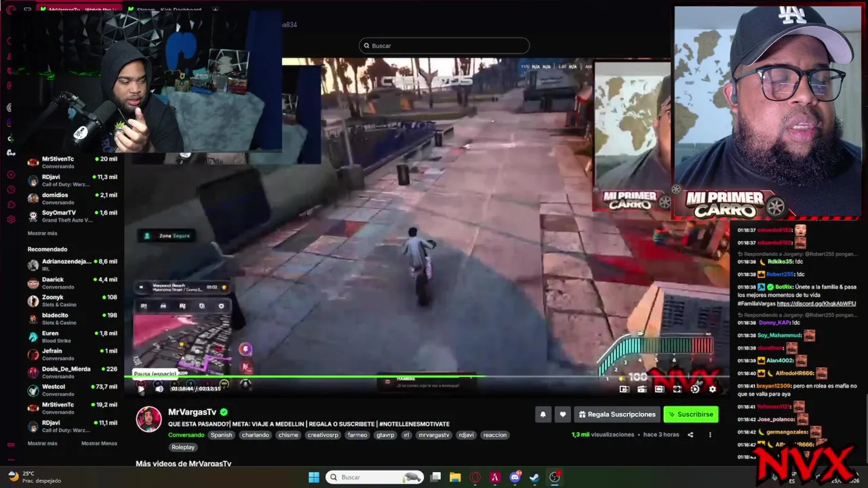Image resolution: width=868 pixels, height=488 pixels.
Task: Open File Explorer from taskbar
Action: tap(455, 477)
